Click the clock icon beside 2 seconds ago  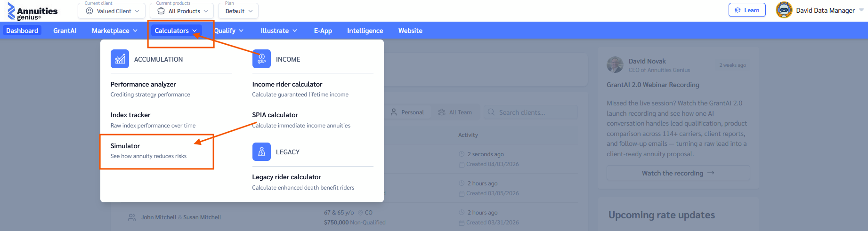462,154
